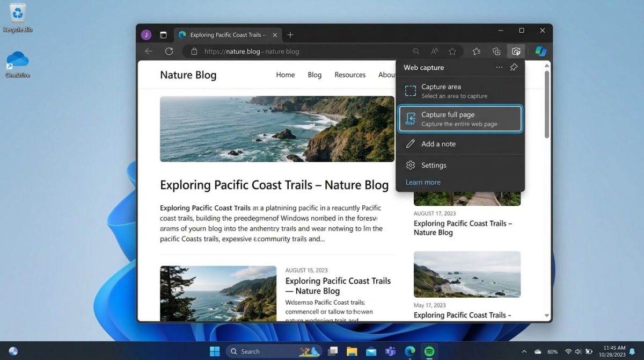
Task: Open find-in-page search
Action: point(416,51)
